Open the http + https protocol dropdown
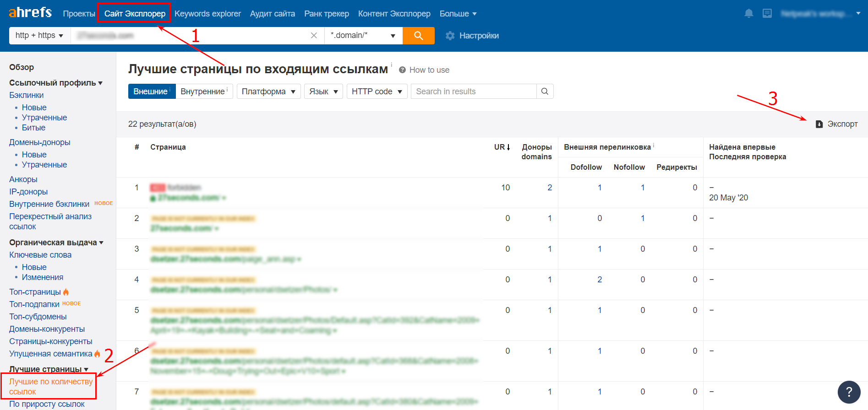Screen dimensions: 868x410 point(40,35)
